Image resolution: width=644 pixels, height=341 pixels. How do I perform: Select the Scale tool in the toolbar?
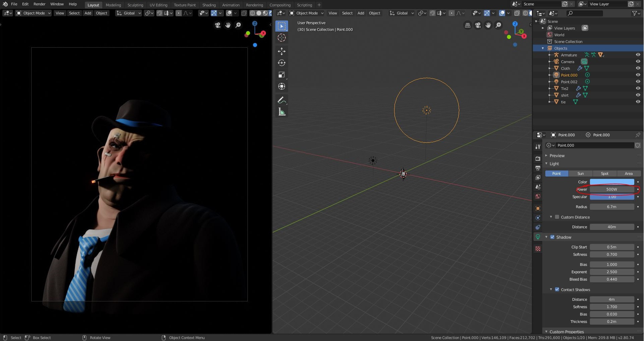click(281, 75)
